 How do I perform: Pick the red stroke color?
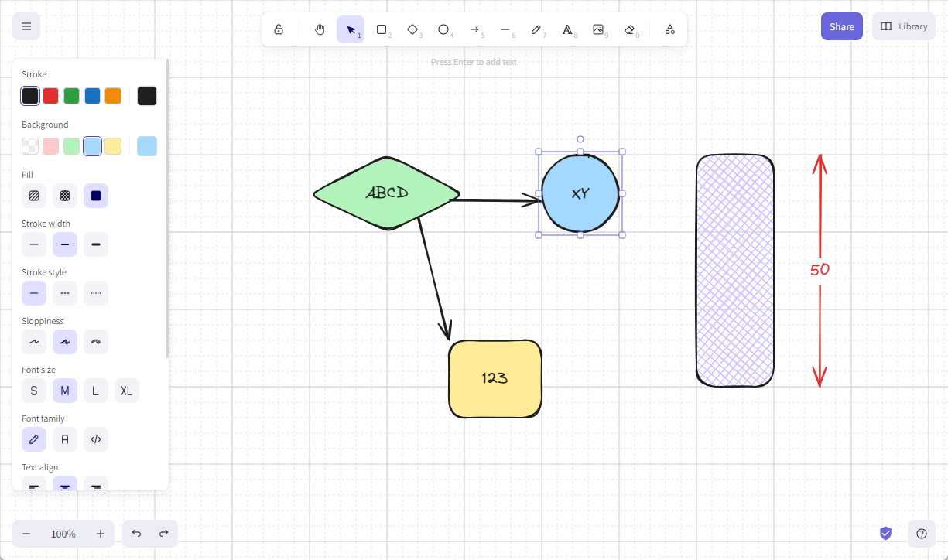click(x=50, y=96)
